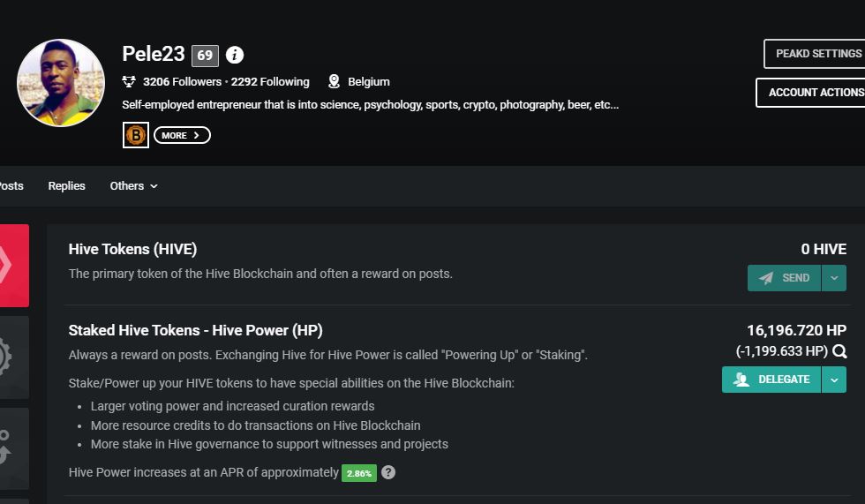Switch to the Posts tab

11,186
